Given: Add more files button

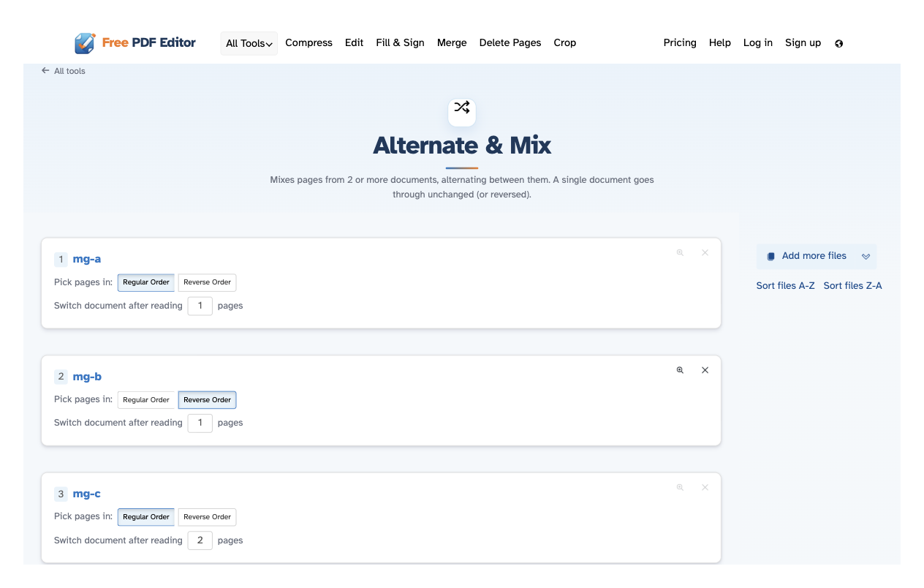Looking at the screenshot, I should point(817,257).
